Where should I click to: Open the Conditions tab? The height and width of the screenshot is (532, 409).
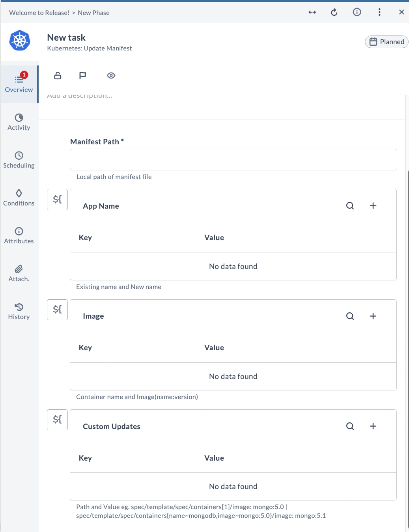click(19, 198)
